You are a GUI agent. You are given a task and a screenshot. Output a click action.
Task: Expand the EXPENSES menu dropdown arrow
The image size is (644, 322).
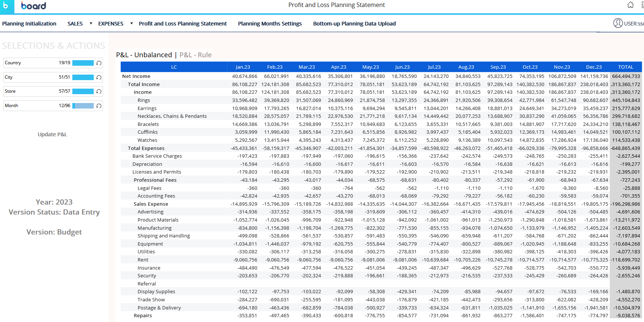pos(131,24)
